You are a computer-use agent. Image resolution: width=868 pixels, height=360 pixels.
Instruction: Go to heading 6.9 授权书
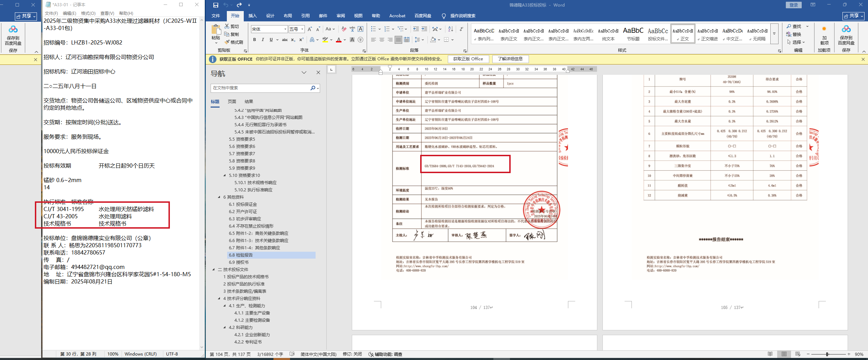pyautogui.click(x=239, y=262)
